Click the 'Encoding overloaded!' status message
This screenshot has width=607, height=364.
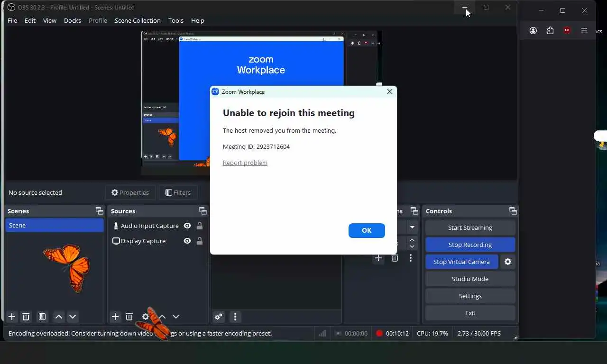pyautogui.click(x=140, y=333)
